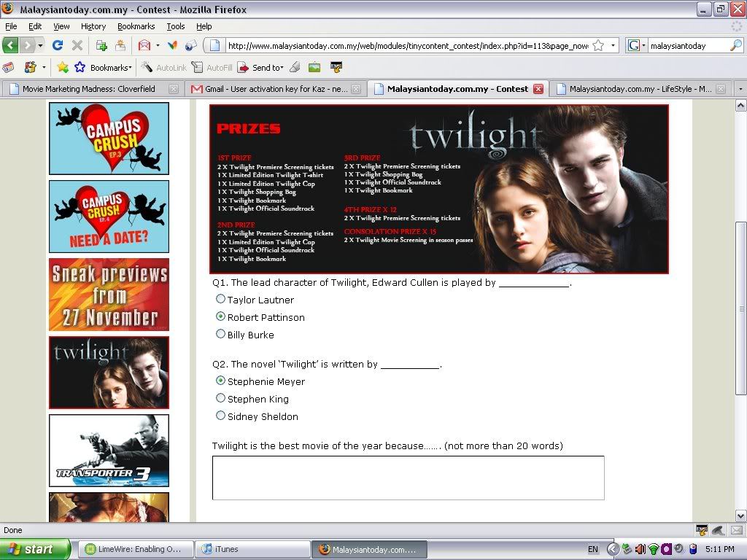The image size is (747, 560).
Task: Open the address bar URL history dropdown
Action: [x=613, y=46]
